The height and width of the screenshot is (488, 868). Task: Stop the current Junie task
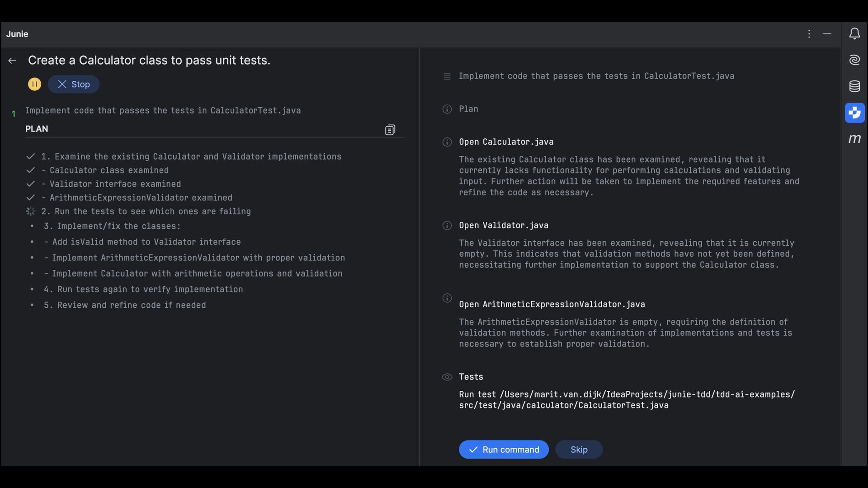click(x=74, y=84)
